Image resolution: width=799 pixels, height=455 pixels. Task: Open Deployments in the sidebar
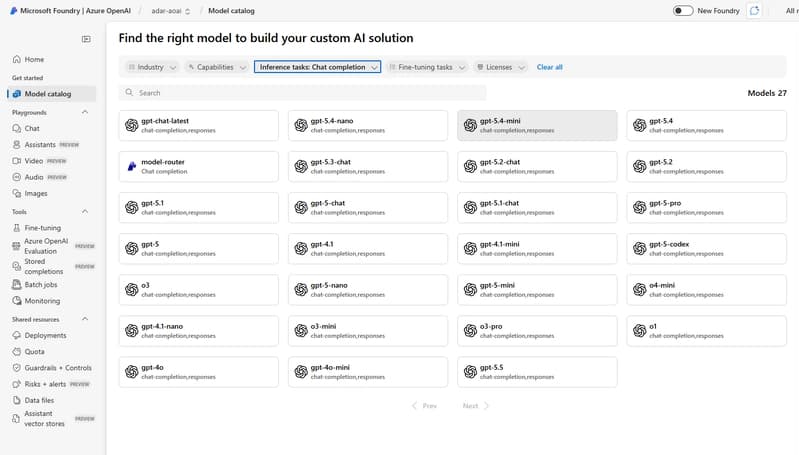pyautogui.click(x=45, y=335)
